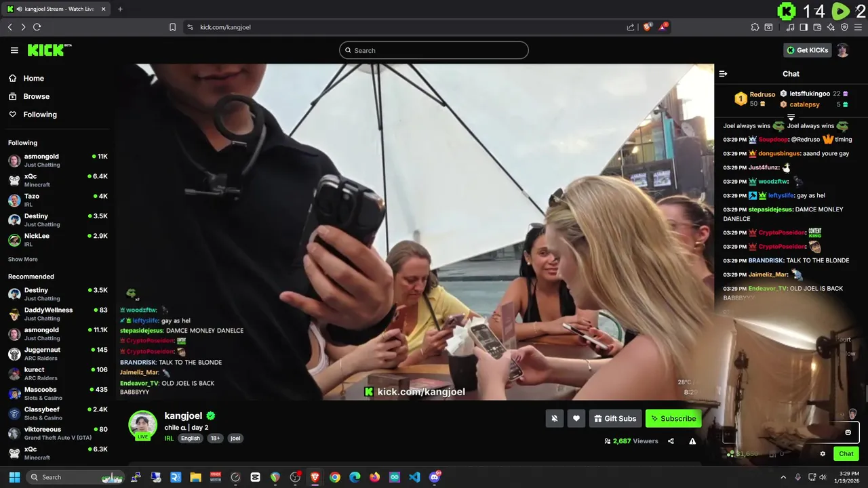Open NickLee channel in sidebar

coord(58,240)
